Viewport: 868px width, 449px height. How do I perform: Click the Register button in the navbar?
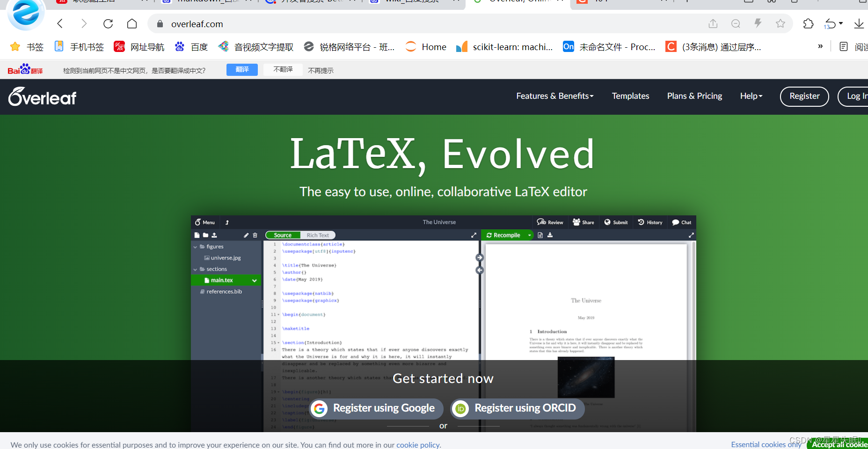(x=804, y=96)
